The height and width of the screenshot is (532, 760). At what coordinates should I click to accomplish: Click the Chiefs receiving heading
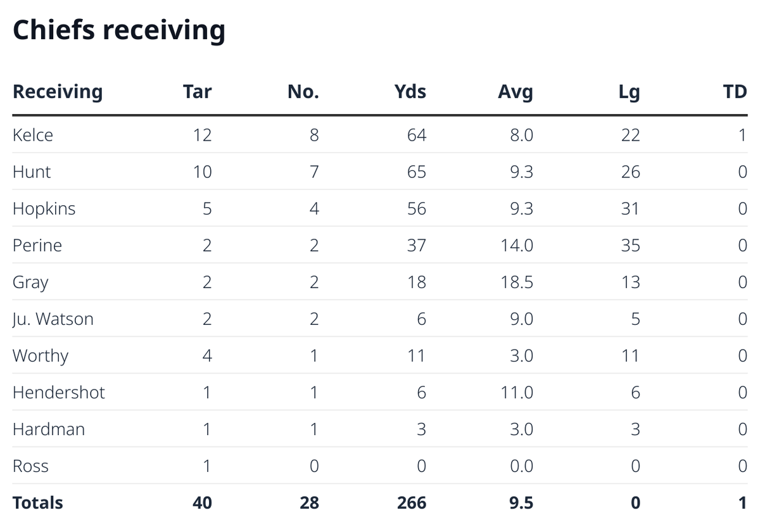tap(119, 30)
